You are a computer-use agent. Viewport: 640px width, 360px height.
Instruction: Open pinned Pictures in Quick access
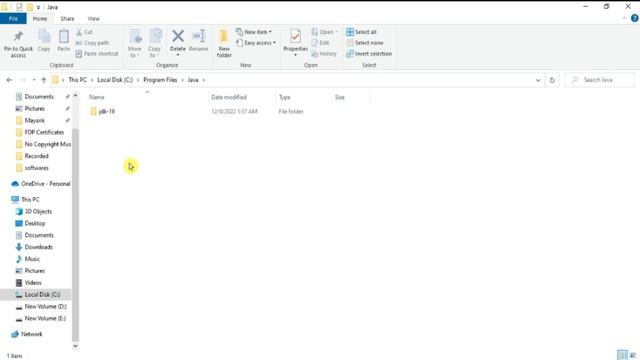35,109
